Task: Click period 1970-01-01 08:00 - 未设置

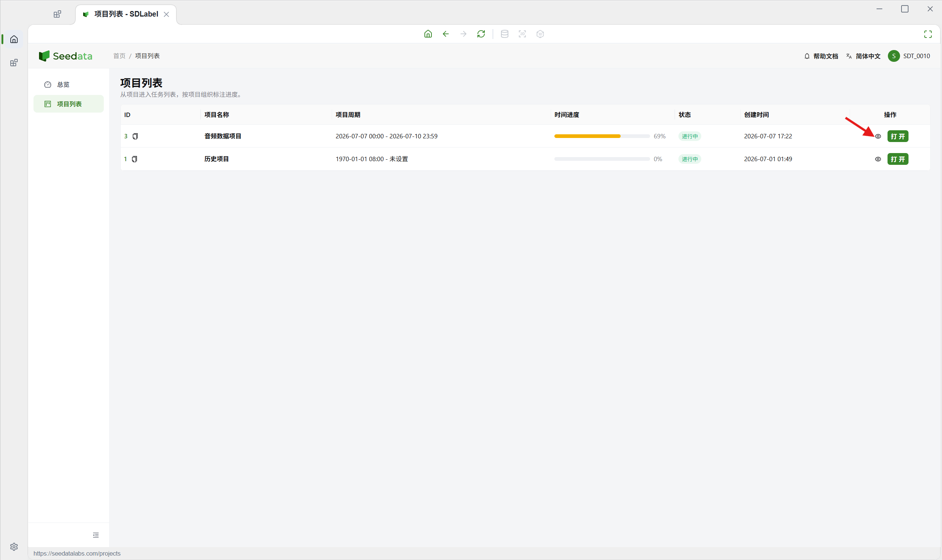Action: (x=372, y=159)
